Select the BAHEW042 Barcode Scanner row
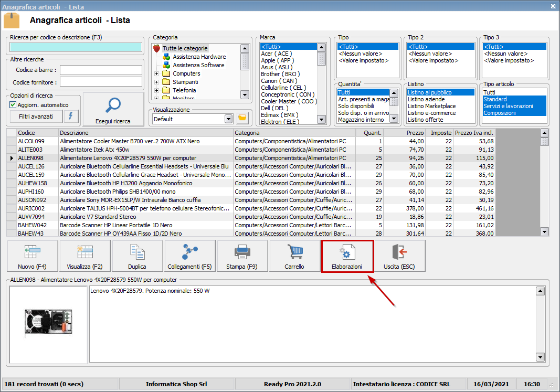 (250, 225)
